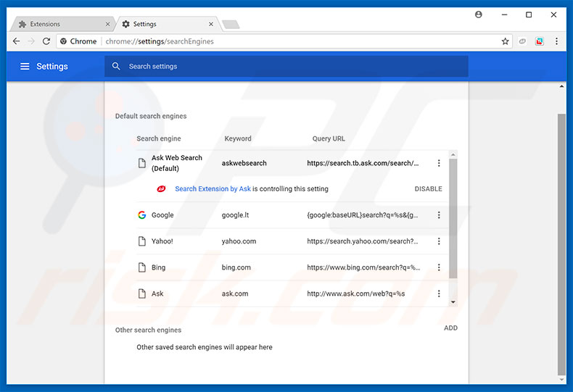Image resolution: width=573 pixels, height=392 pixels.
Task: Click the Google logo icon in list
Action: pyautogui.click(x=141, y=215)
